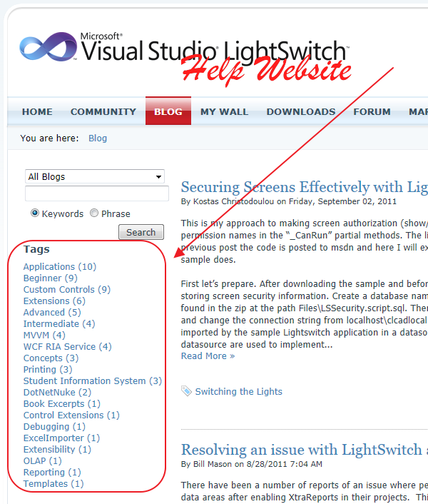Click the tag icon beside Switching the Lights

click(x=186, y=391)
